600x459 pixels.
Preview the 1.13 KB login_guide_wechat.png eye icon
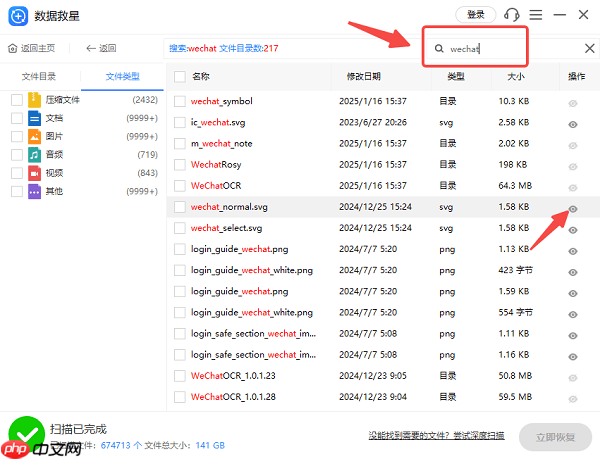click(x=573, y=251)
